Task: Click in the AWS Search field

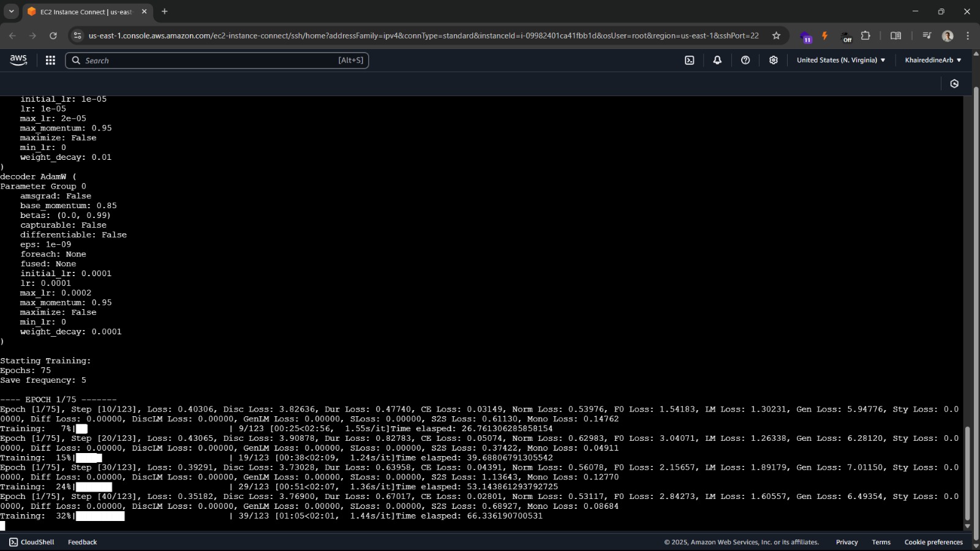Action: (208, 60)
